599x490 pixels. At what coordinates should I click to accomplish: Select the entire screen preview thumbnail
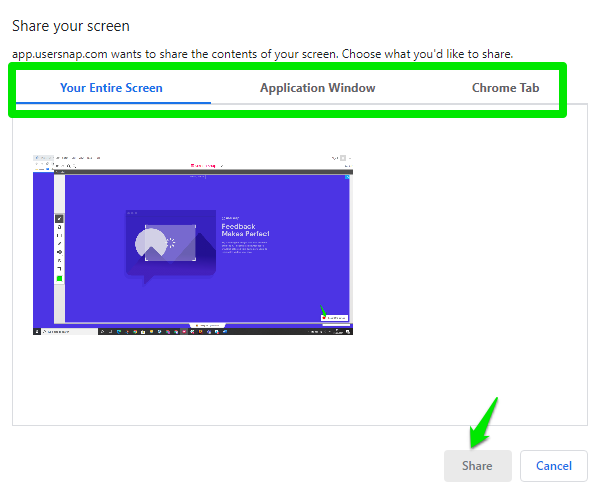(x=193, y=245)
